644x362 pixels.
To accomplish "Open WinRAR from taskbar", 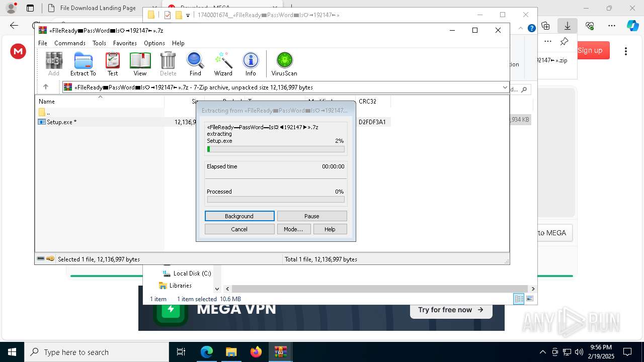I will (280, 352).
